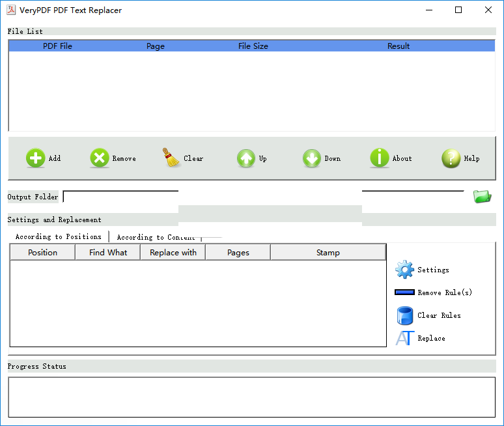
Task: Click the Remove X icon
Action: [100, 158]
